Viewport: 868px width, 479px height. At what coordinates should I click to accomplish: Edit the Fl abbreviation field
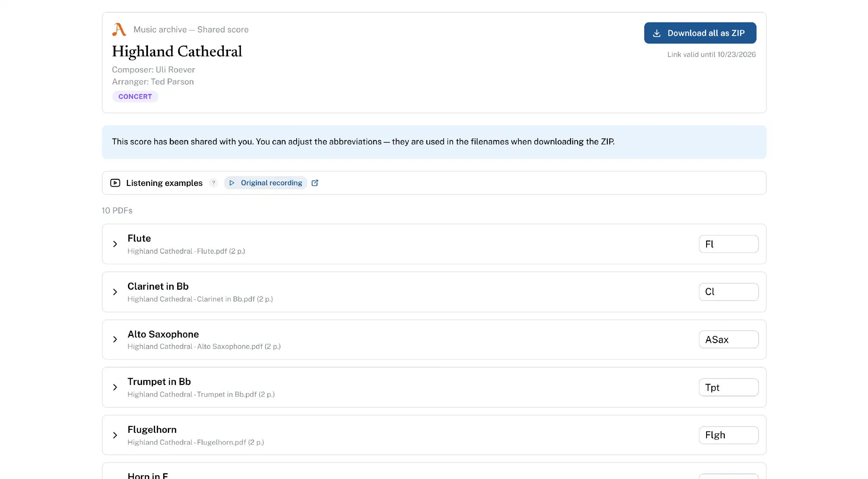(729, 244)
